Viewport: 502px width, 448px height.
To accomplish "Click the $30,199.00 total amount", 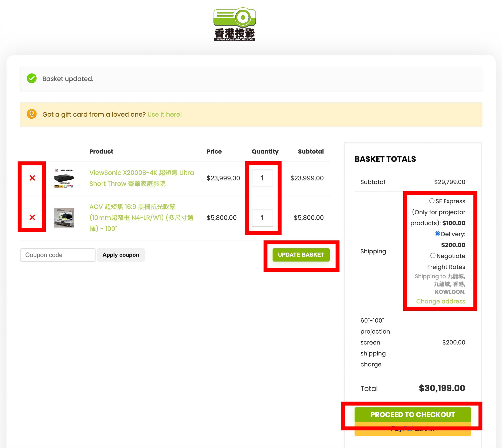I will [442, 388].
